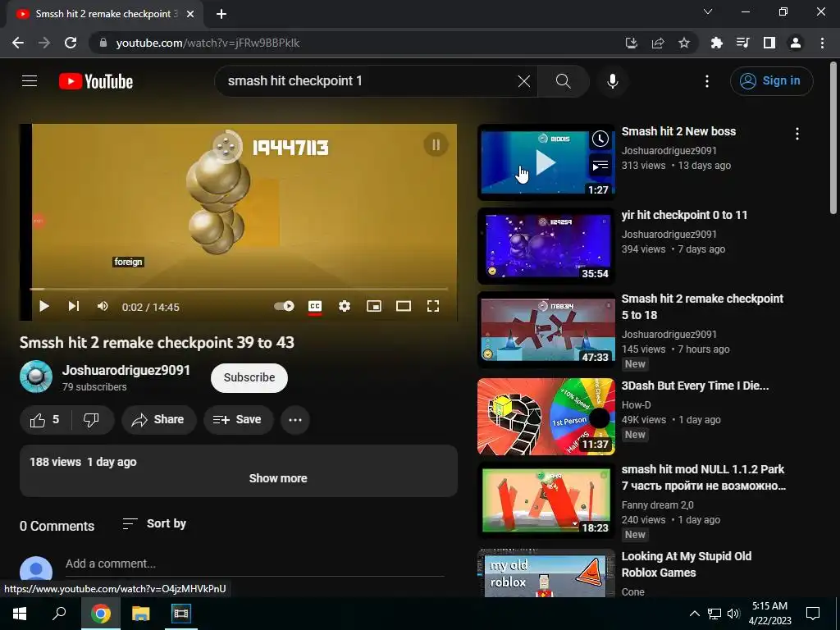Image resolution: width=840 pixels, height=630 pixels.
Task: Expand description with Show more
Action: pos(278,478)
